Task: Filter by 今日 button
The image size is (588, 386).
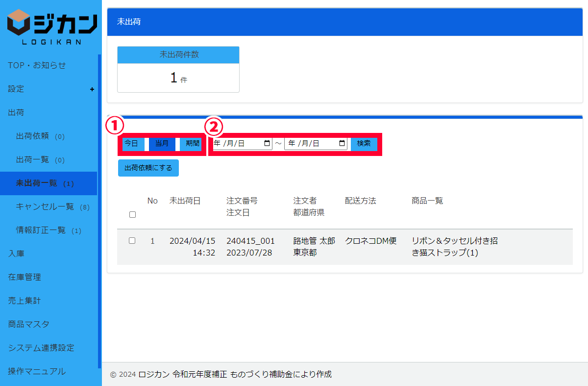Action: tap(131, 144)
